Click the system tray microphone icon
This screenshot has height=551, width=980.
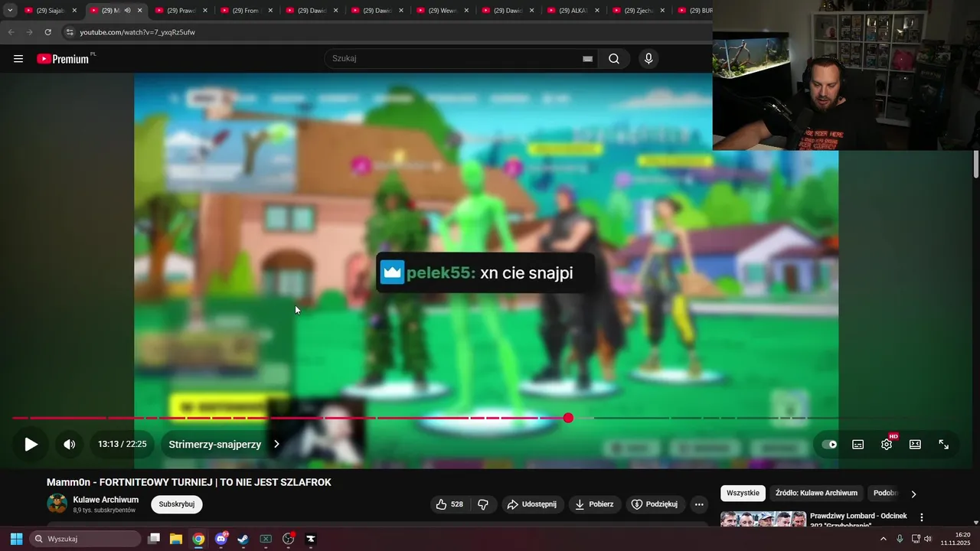pos(900,539)
